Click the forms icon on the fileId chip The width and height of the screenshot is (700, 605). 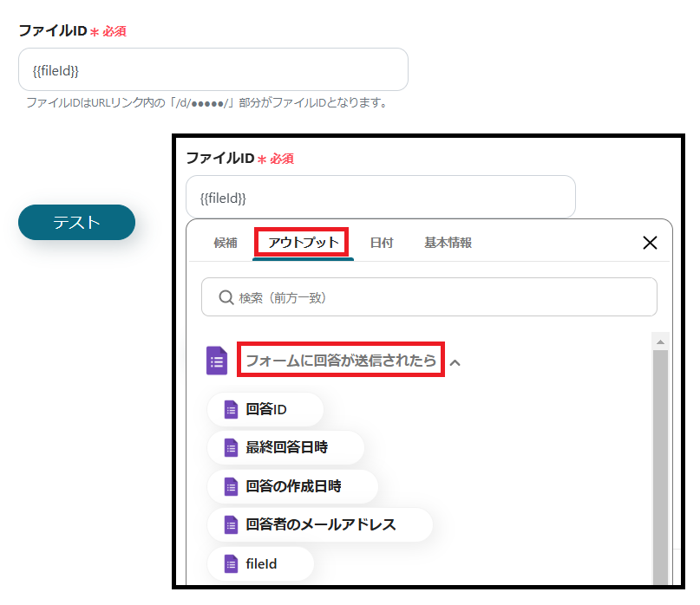(x=231, y=564)
